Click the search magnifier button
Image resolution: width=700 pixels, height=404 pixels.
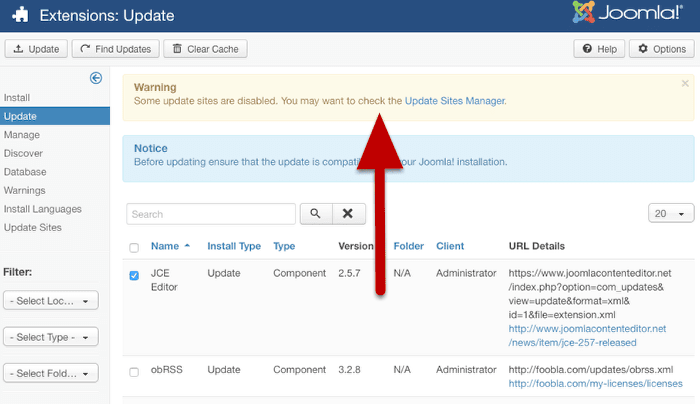[x=316, y=214]
